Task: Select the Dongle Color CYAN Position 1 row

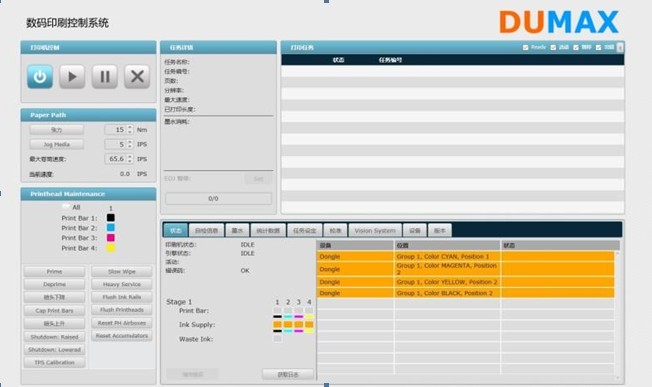Action: coord(466,256)
